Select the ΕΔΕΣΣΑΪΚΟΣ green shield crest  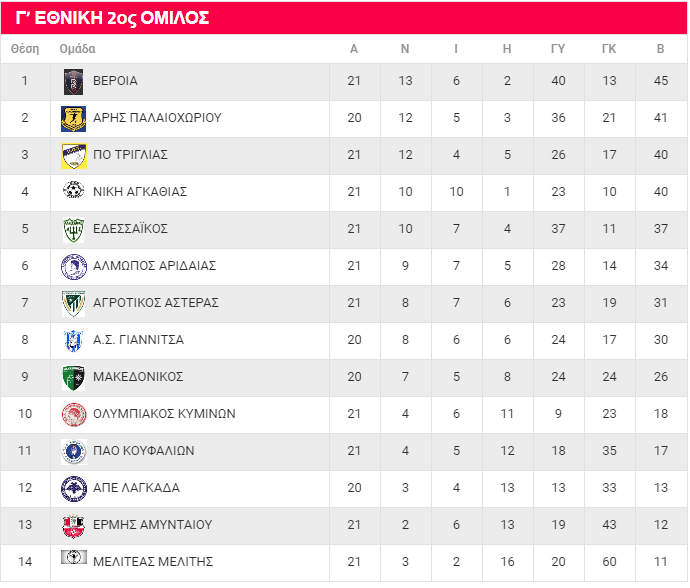[73, 230]
